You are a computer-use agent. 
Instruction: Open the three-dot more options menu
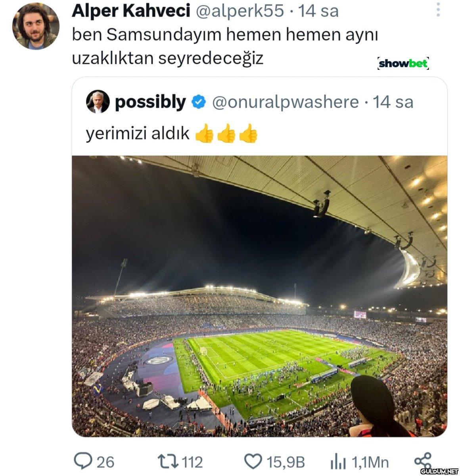(x=438, y=10)
